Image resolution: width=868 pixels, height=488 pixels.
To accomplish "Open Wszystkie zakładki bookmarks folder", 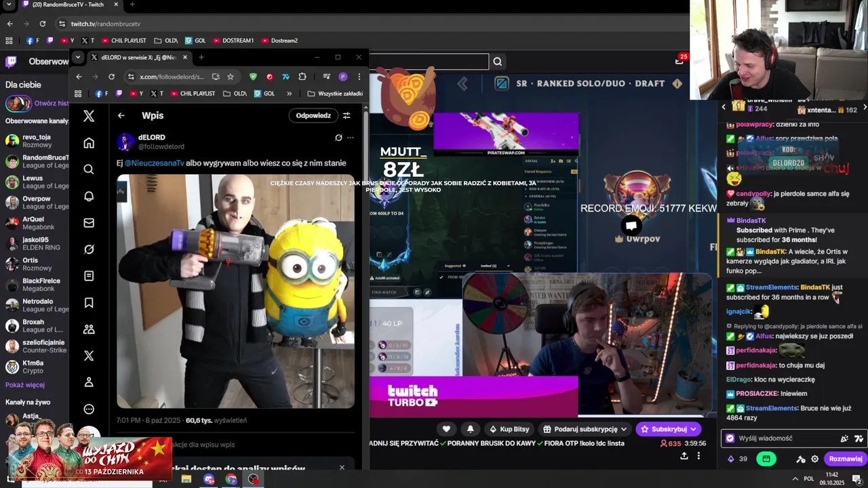I will click(x=335, y=94).
